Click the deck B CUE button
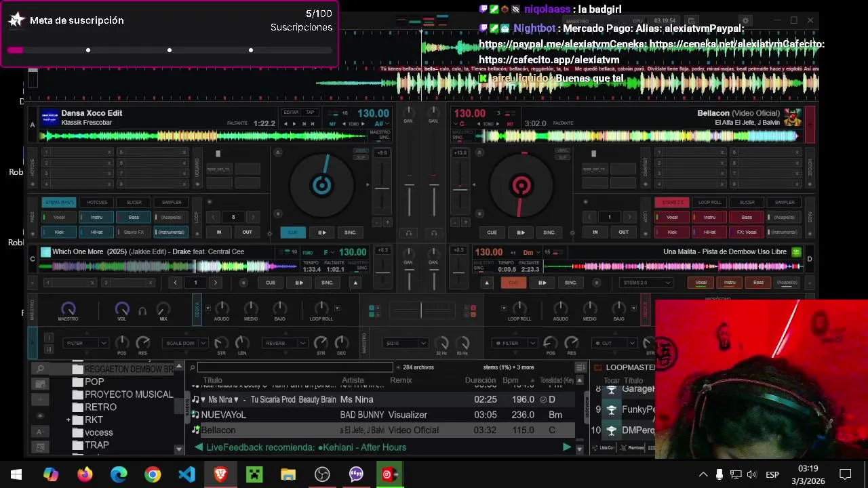The image size is (868, 488). 492,232
